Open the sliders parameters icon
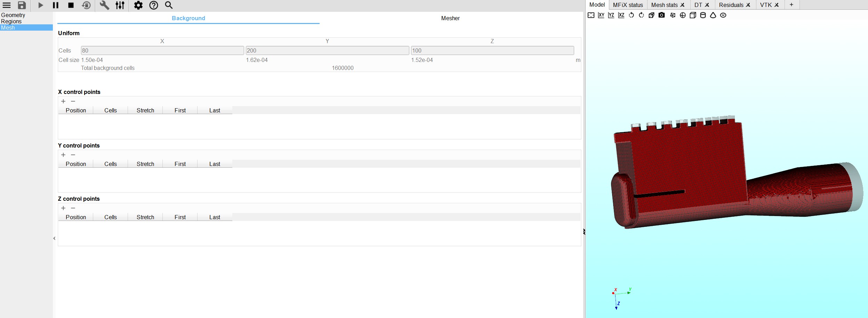868x318 pixels. 120,5
